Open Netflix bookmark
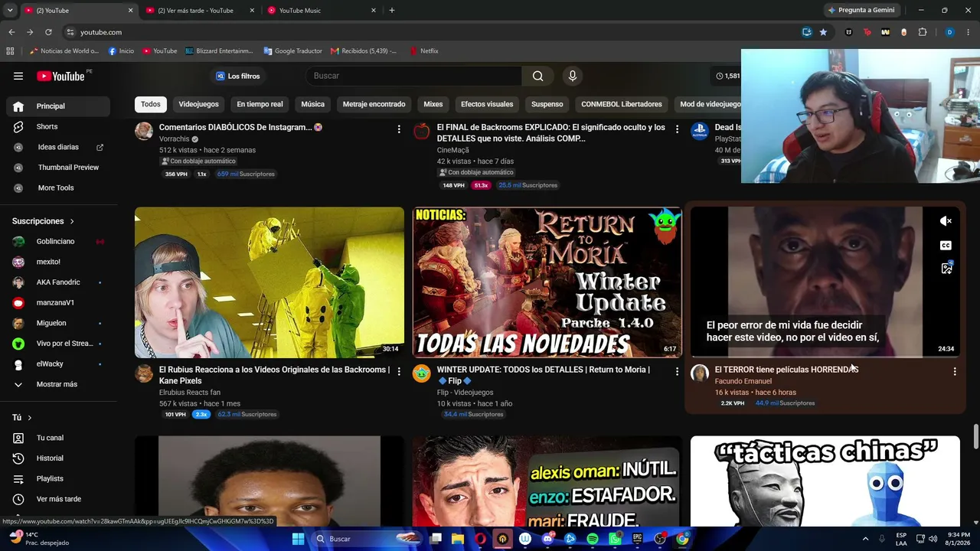Screen dimensions: 980x551 [x=424, y=51]
